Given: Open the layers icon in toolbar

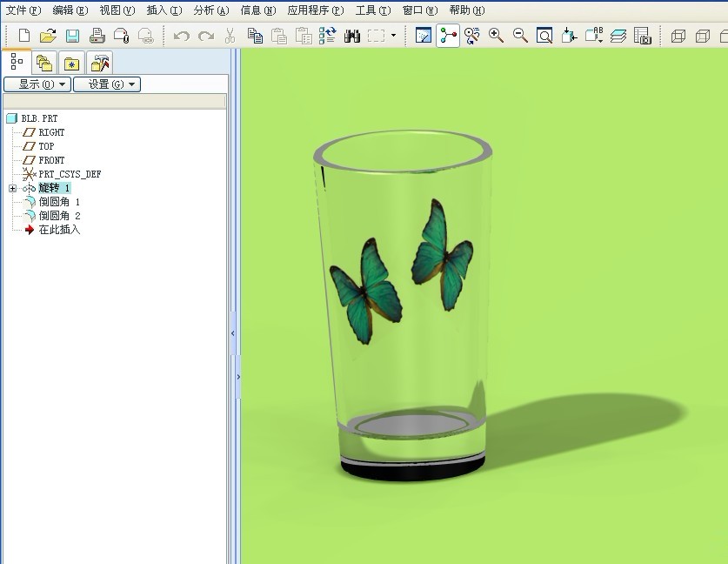Looking at the screenshot, I should tap(618, 36).
